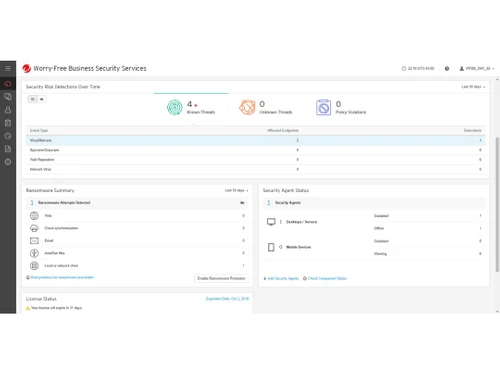Click the Mobile Devices tablet icon
The width and height of the screenshot is (500, 375).
click(x=271, y=247)
